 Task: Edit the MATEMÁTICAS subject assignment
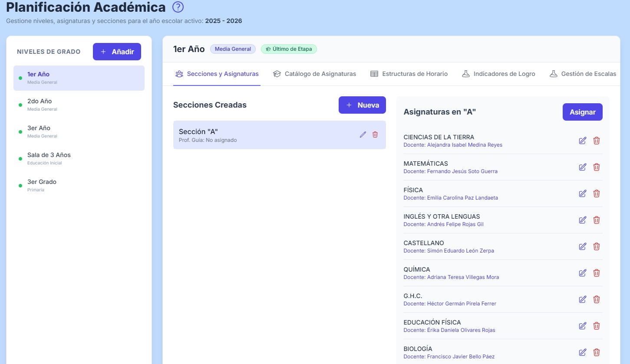(583, 167)
